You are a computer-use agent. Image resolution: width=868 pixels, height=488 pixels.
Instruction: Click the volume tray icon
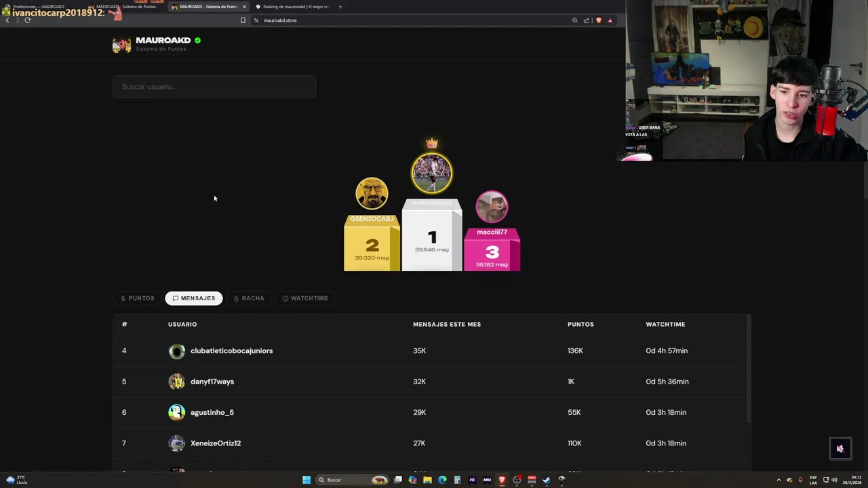pos(834,480)
